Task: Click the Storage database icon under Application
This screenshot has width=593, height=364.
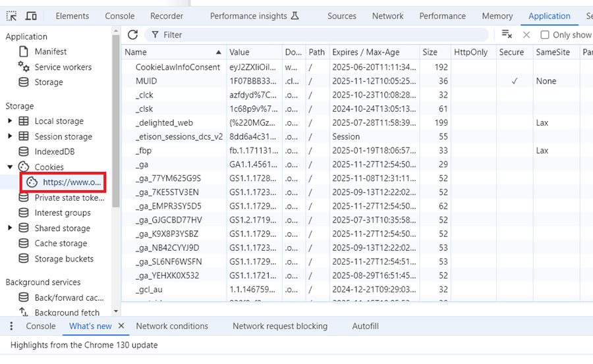Action: click(x=24, y=82)
